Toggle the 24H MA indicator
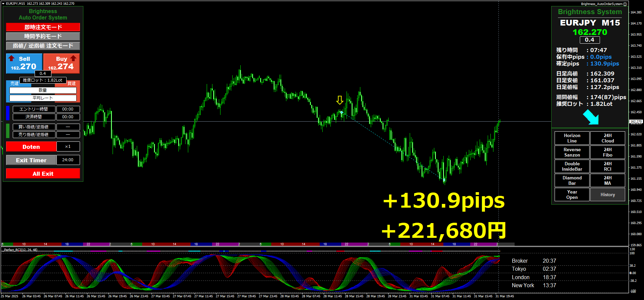Image resolution: width=644 pixels, height=300 pixels. coord(608,180)
